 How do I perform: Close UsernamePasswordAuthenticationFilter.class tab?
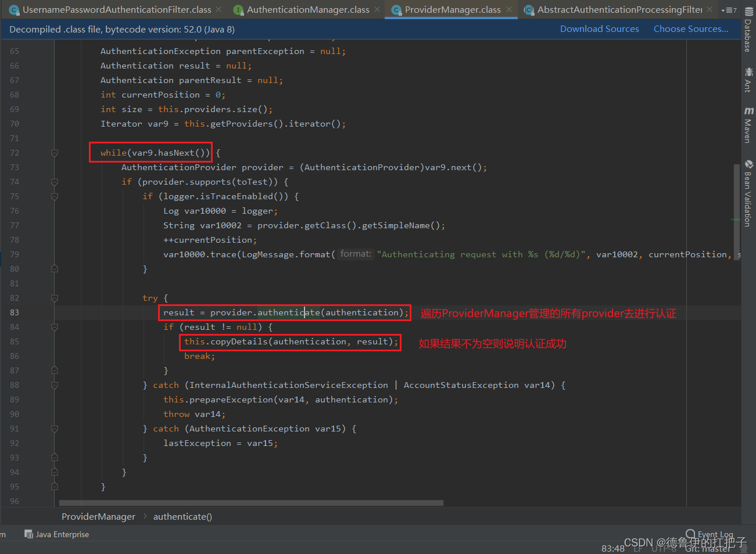218,9
